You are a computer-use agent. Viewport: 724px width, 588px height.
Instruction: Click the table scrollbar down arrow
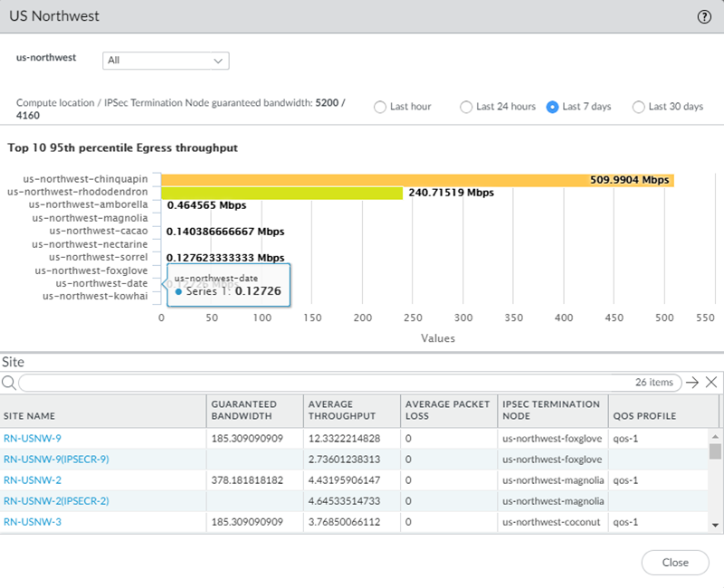(715, 525)
